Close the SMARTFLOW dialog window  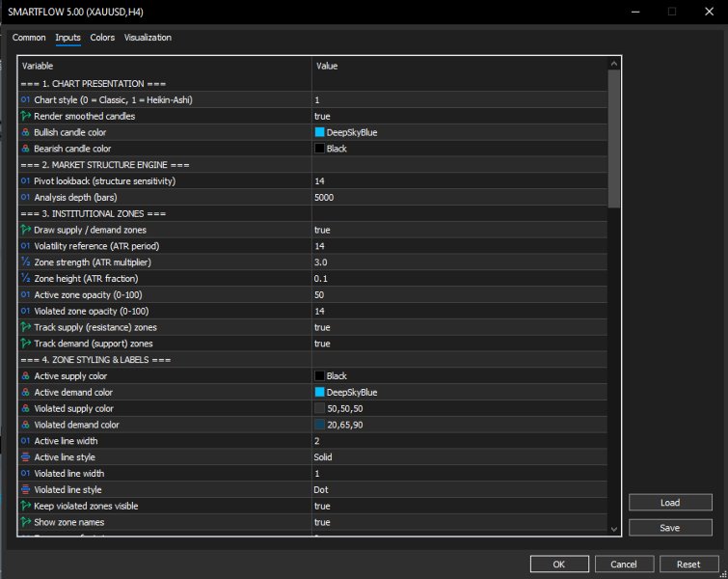(709, 12)
